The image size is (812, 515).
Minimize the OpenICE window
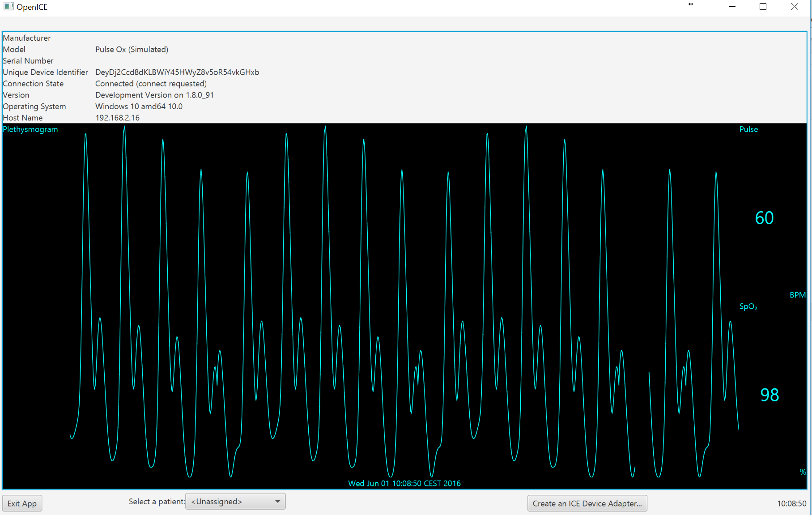pos(732,7)
